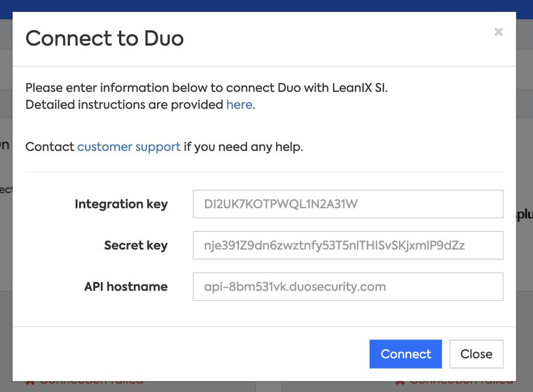The width and height of the screenshot is (533, 392).
Task: Select the 'Connect to Duo' dialog title
Action: coord(105,38)
